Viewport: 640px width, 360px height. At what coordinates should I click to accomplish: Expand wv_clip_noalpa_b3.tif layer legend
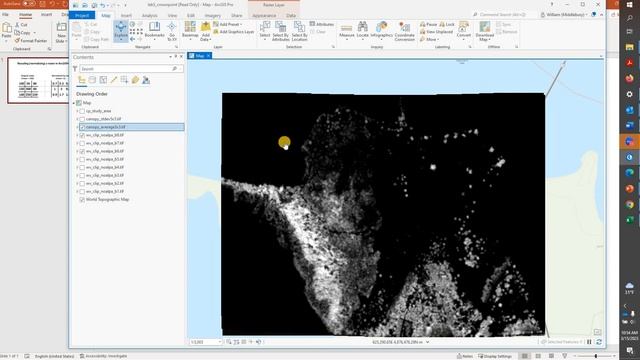coord(77,176)
